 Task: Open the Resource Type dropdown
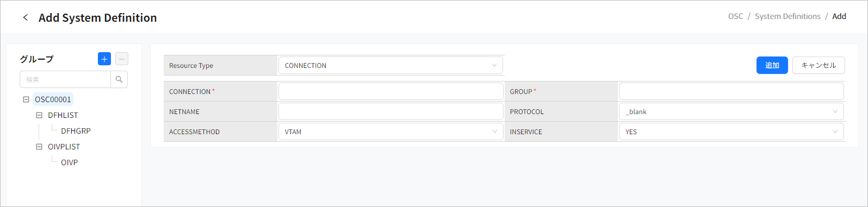tap(390, 65)
